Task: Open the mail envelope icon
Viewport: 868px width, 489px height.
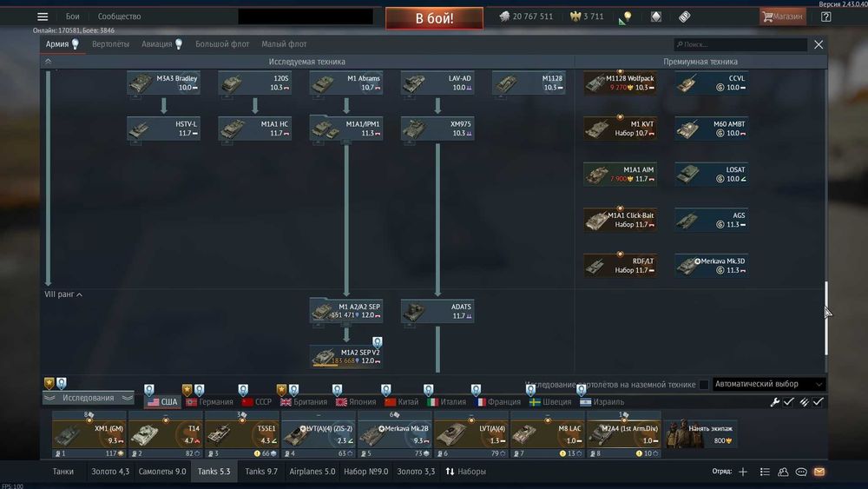Action: pos(819,472)
